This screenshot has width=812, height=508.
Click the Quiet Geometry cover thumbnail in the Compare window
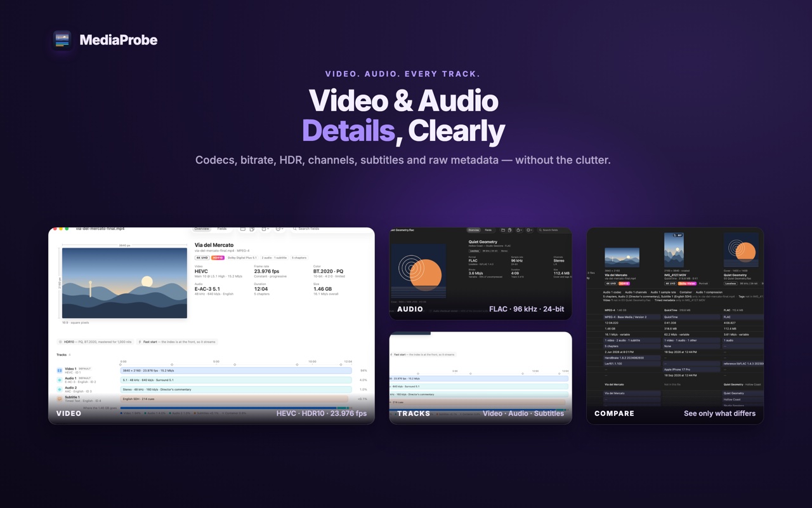[x=741, y=250]
